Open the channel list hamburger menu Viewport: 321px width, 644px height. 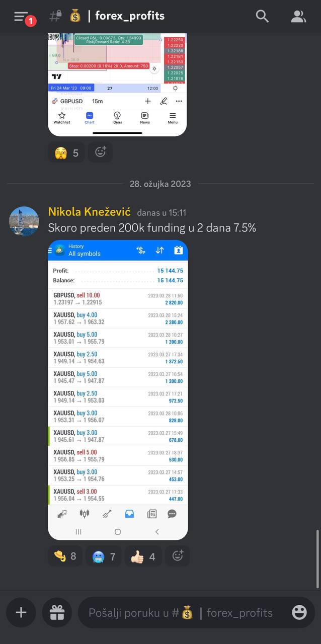click(22, 17)
